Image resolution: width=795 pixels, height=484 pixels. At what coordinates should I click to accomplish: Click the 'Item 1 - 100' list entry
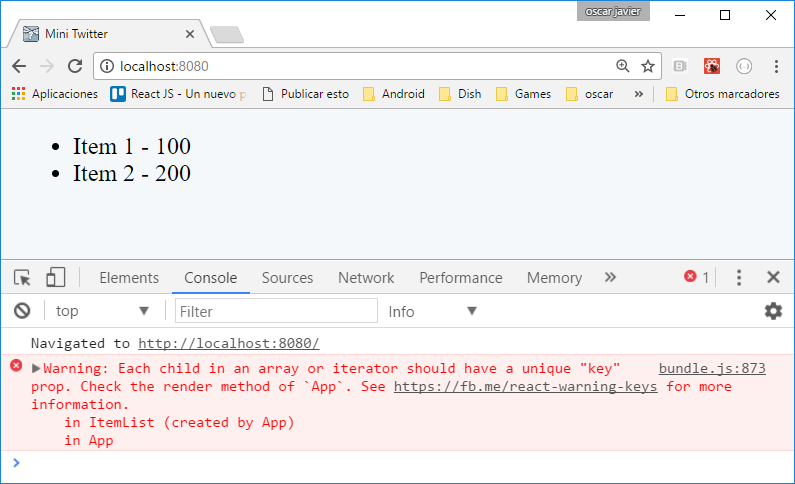(131, 146)
